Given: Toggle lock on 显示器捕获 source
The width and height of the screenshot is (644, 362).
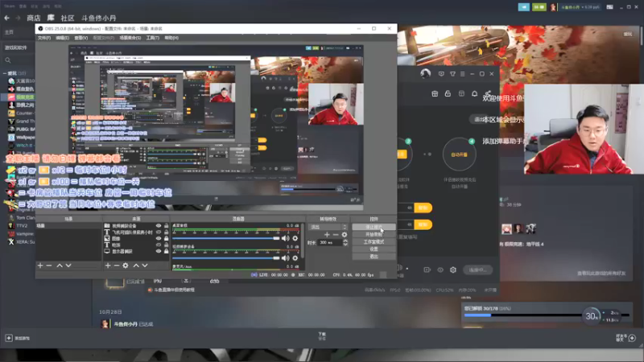Looking at the screenshot, I should (x=167, y=251).
